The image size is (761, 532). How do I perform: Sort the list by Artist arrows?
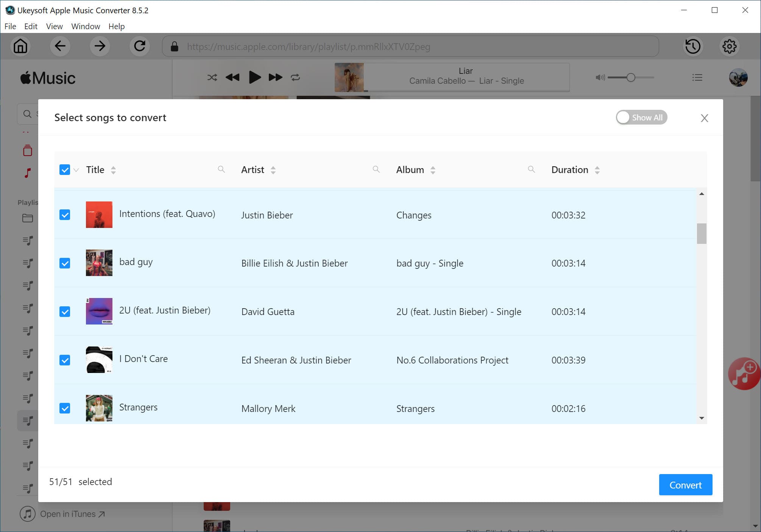(273, 170)
